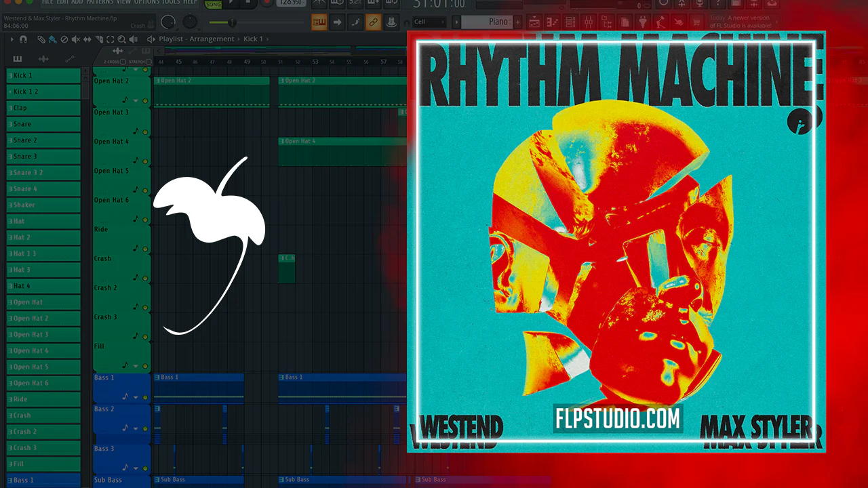Select the Zoom magnifier tool in playlist toolbar
The height and width of the screenshot is (488, 868).
tap(121, 39)
